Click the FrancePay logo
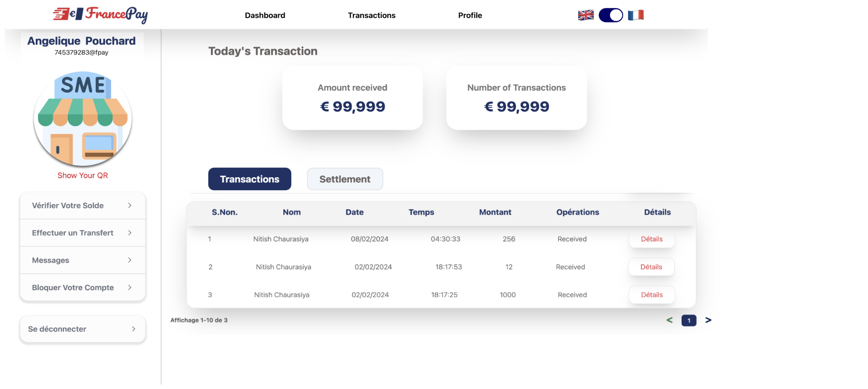Image resolution: width=868 pixels, height=389 pixels. [x=100, y=15]
